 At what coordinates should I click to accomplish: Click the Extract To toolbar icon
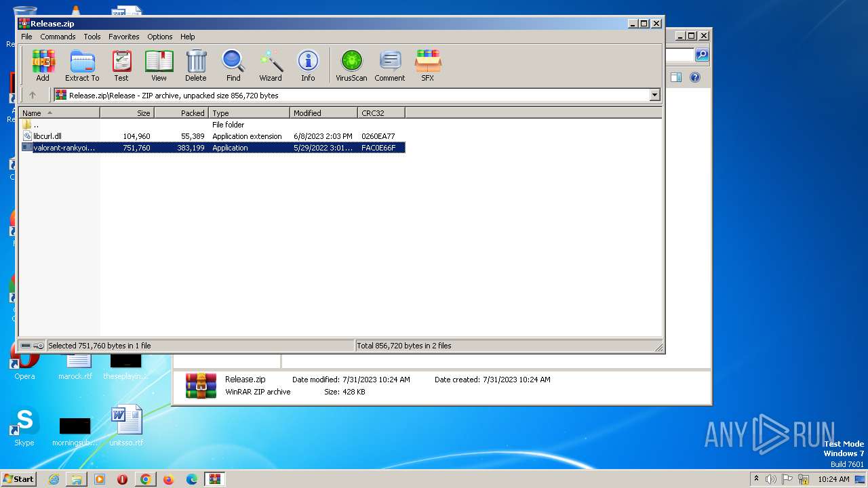point(82,66)
